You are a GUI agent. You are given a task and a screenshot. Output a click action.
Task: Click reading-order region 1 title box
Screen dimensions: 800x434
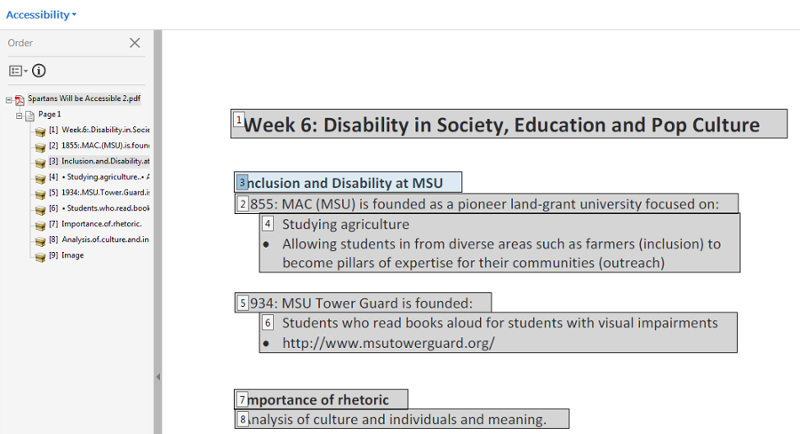pyautogui.click(x=509, y=124)
